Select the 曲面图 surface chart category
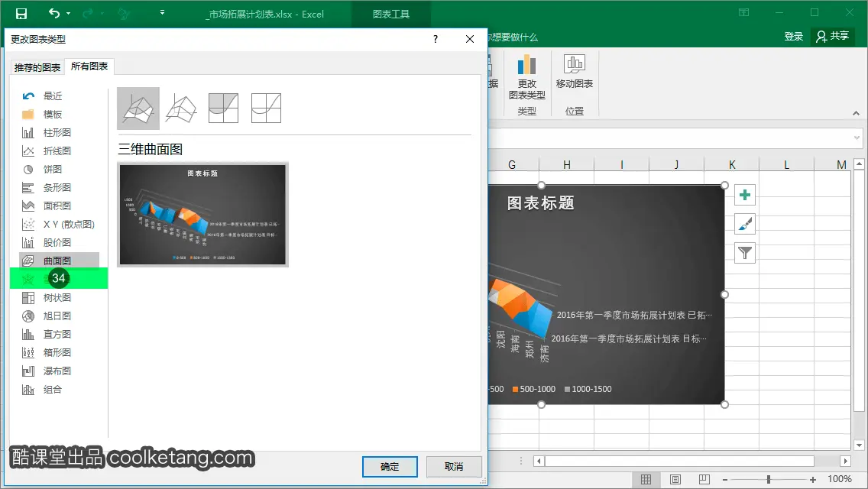Image resolution: width=868 pixels, height=489 pixels. [60, 261]
